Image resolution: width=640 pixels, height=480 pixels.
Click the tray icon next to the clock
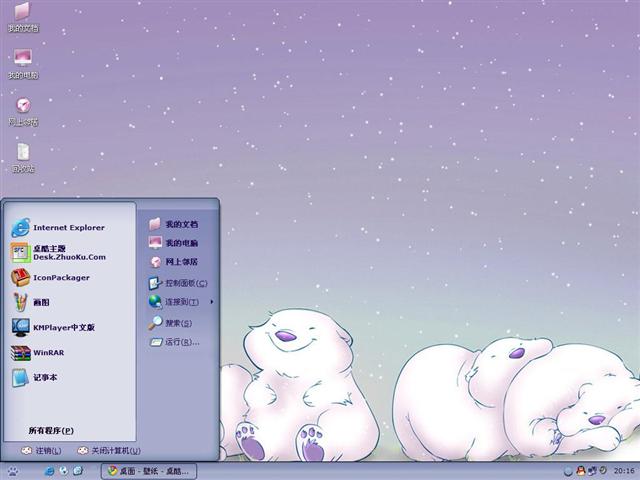[603, 471]
